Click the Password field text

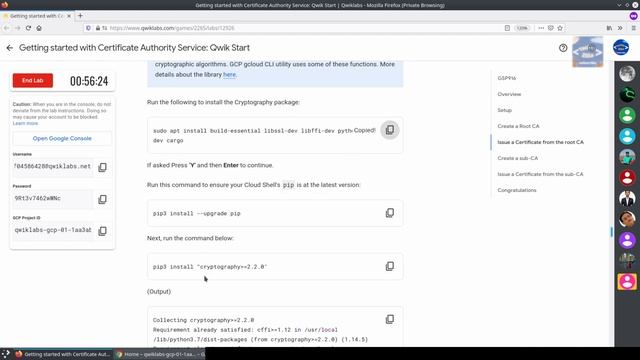pos(52,198)
